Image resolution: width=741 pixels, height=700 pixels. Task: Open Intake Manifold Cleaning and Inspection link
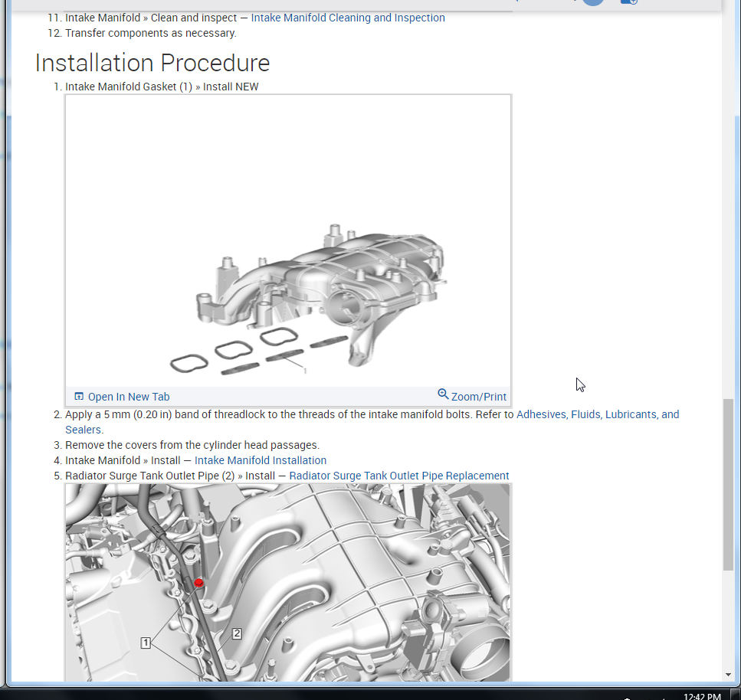pyautogui.click(x=348, y=18)
